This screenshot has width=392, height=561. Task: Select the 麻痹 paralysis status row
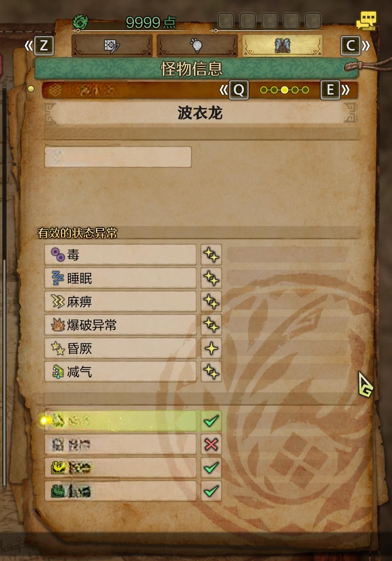coord(120,302)
